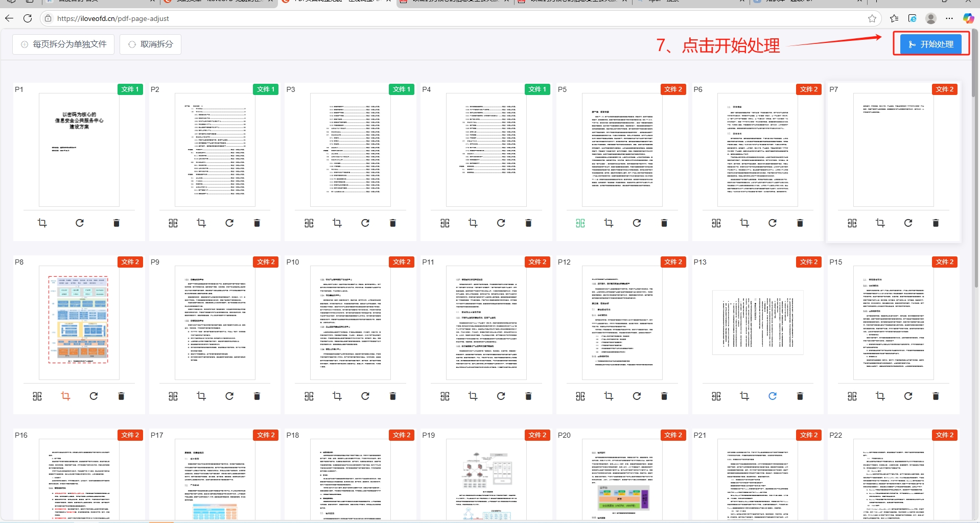Delete page P6
The image size is (980, 523).
[800, 223]
